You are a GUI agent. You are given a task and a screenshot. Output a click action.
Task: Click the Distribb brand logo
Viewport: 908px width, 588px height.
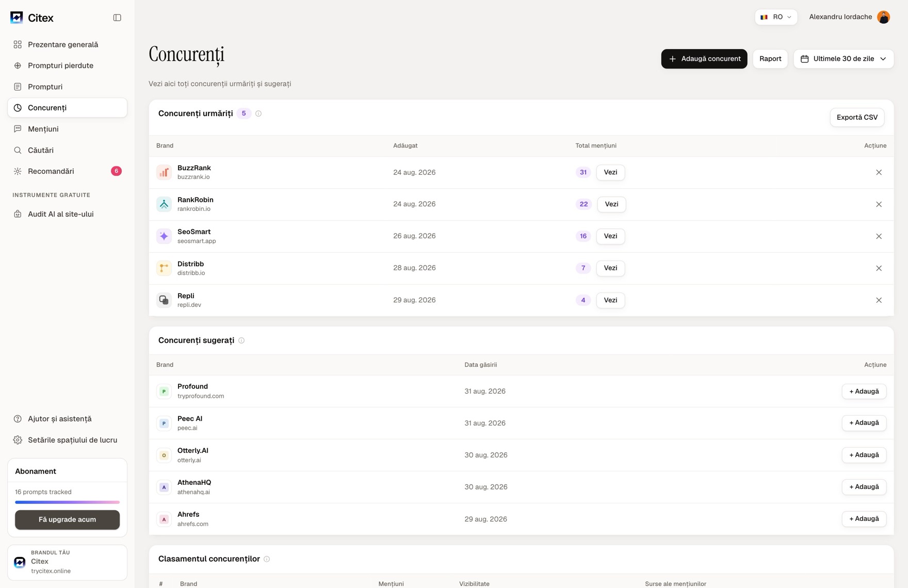tap(164, 268)
